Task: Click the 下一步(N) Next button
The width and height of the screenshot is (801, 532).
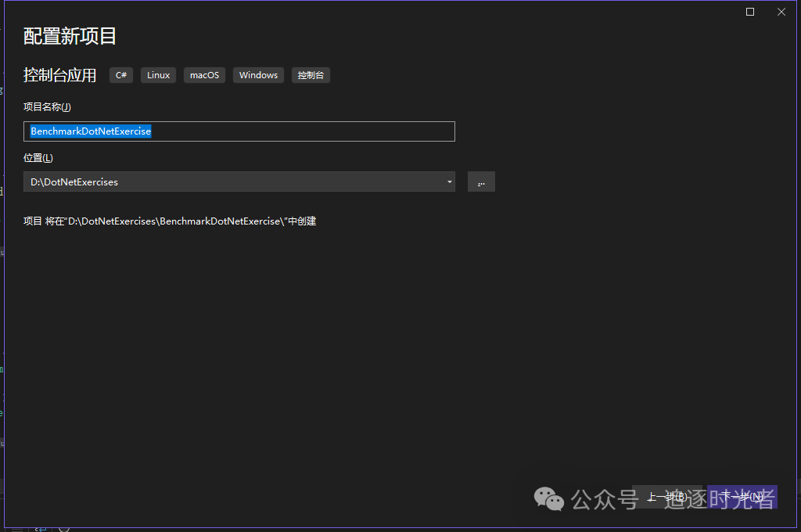Action: tap(742, 496)
